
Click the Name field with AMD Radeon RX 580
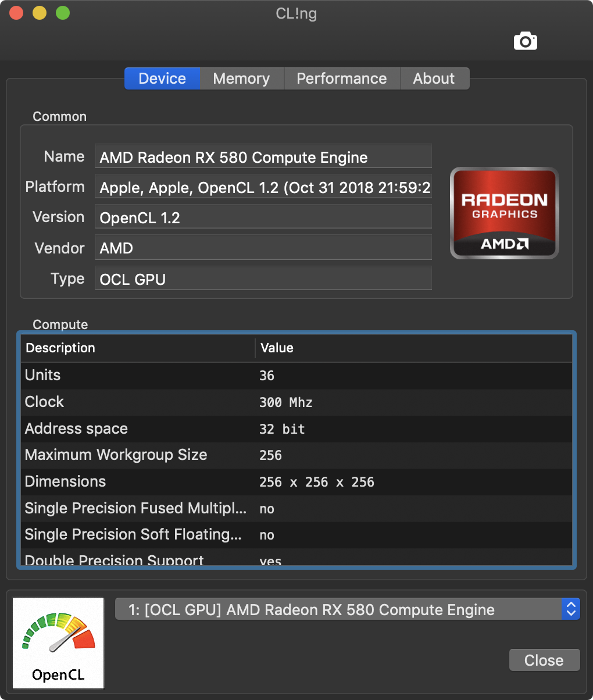(263, 157)
